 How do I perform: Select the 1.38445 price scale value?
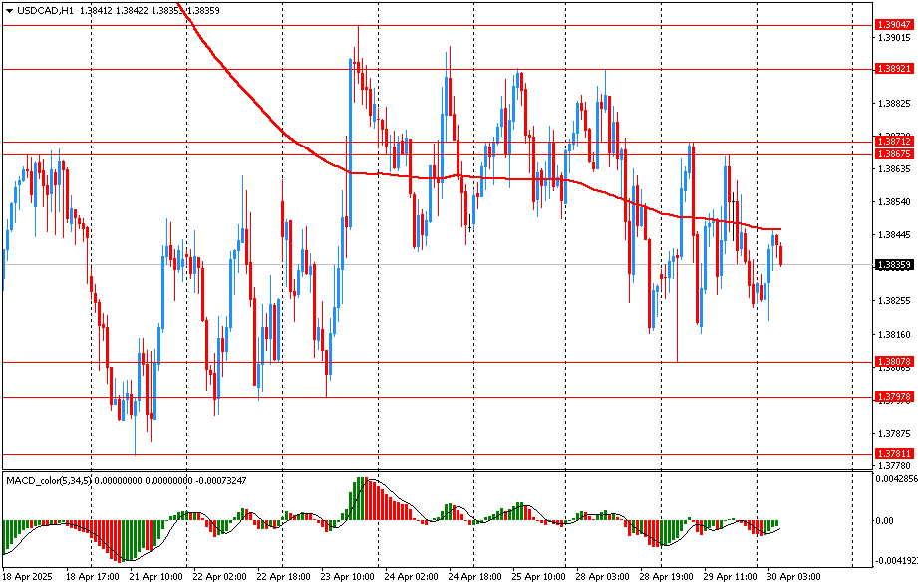coord(893,235)
